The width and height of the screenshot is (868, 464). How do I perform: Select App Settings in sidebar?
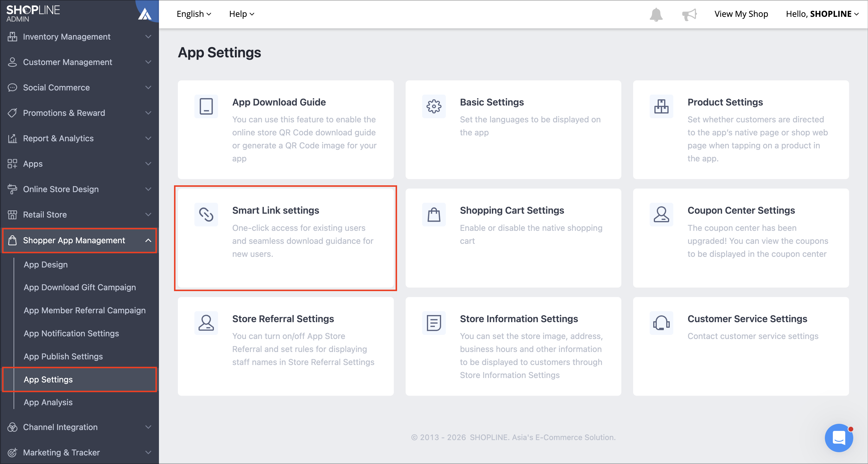(79, 379)
